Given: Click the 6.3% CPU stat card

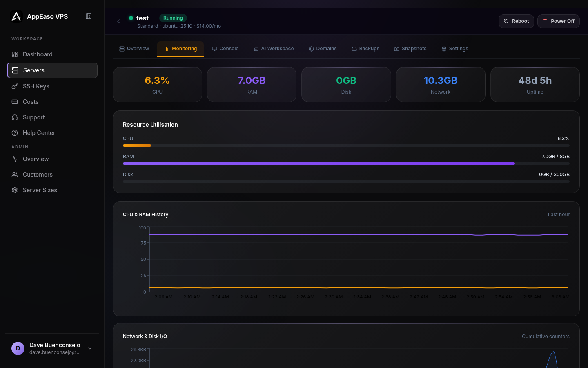Looking at the screenshot, I should 157,85.
